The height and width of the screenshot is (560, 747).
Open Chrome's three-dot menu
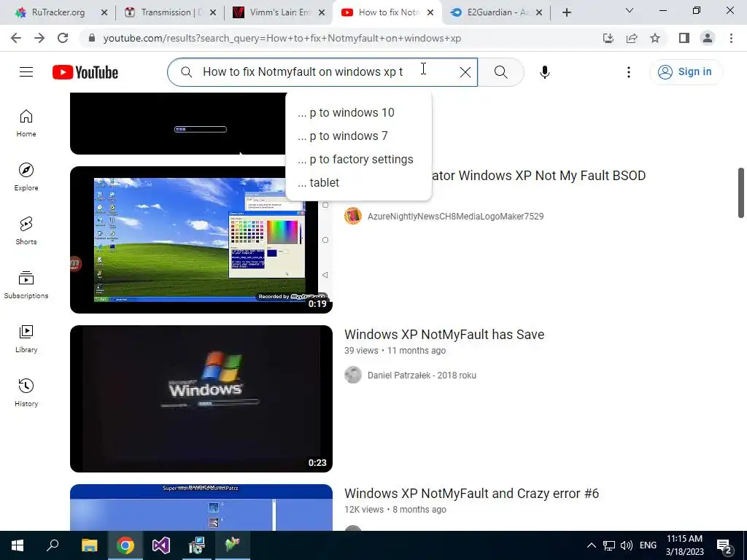(x=731, y=38)
